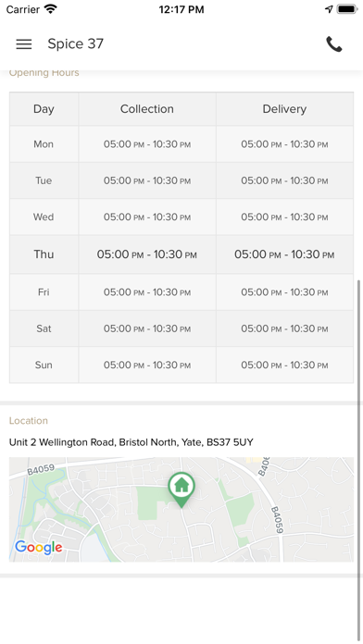Click the vertical scrollbar on the right

pyautogui.click(x=359, y=460)
